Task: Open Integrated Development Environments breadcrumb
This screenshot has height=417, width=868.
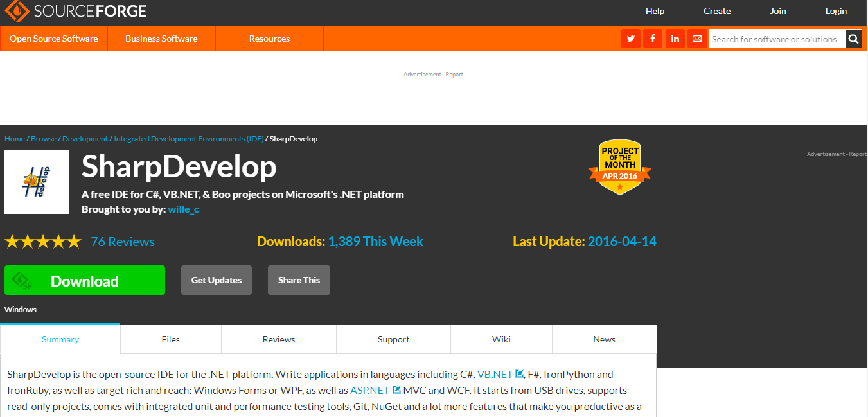Action: (x=189, y=139)
